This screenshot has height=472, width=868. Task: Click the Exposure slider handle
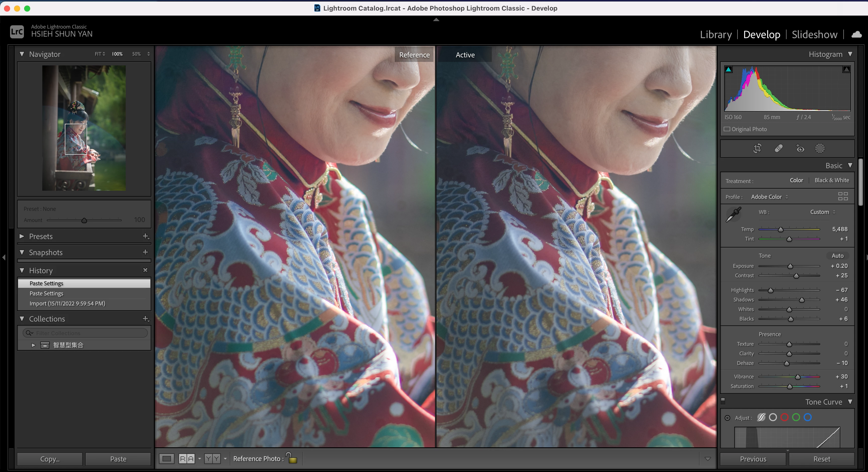[790, 266]
